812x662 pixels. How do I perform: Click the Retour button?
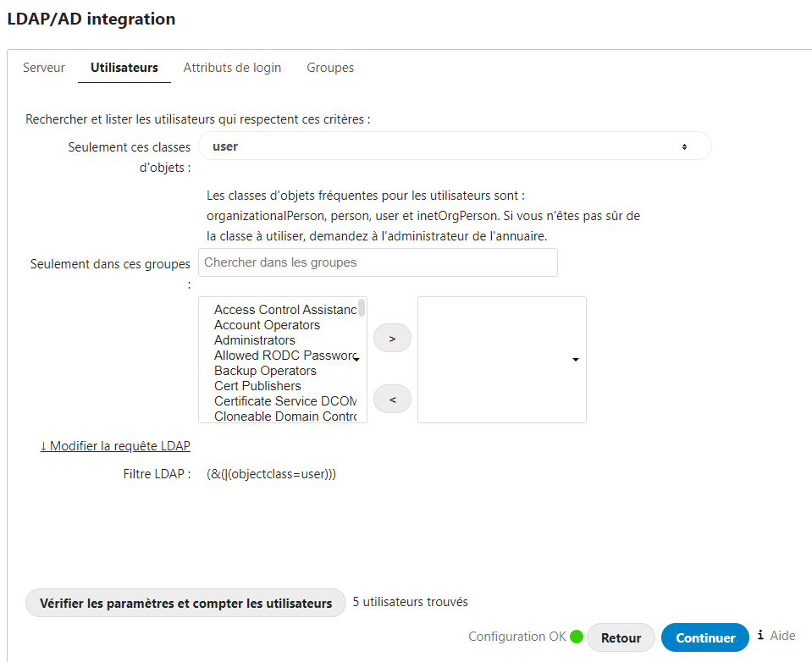pos(621,637)
